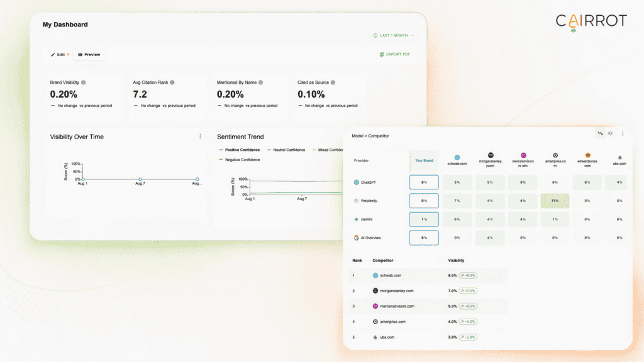Click schwab.com column header icon
Viewport: 644px width, 362px height.
(457, 157)
